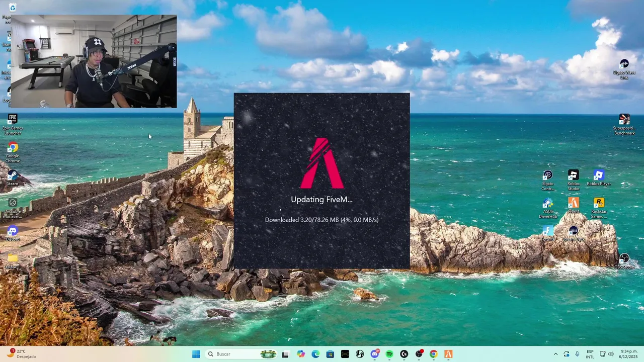Open network and volume quick settings
Viewport: 644px width, 362px height.
(606, 354)
